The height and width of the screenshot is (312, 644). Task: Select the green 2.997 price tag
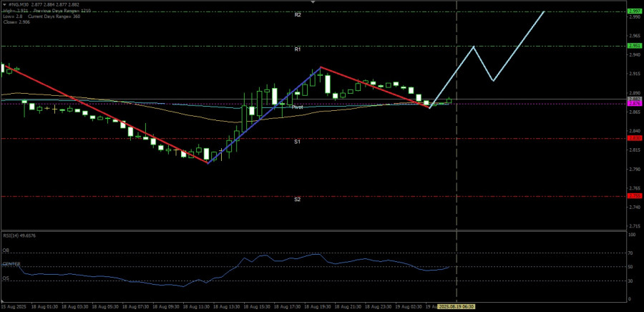tap(635, 11)
